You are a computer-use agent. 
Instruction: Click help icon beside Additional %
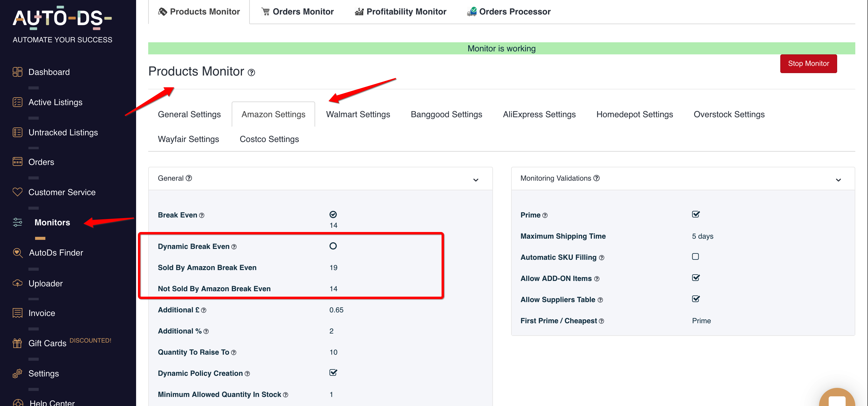coord(206,331)
